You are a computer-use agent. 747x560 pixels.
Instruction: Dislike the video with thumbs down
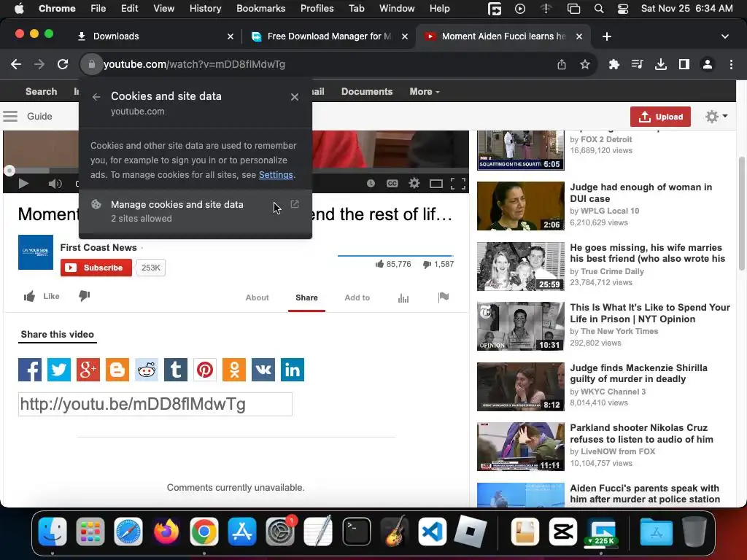click(85, 296)
